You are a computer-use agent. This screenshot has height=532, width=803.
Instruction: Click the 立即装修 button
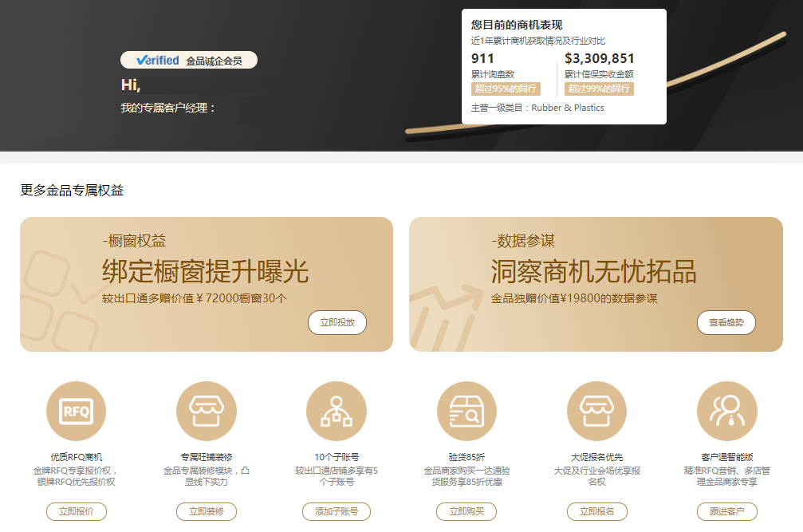coord(206,512)
